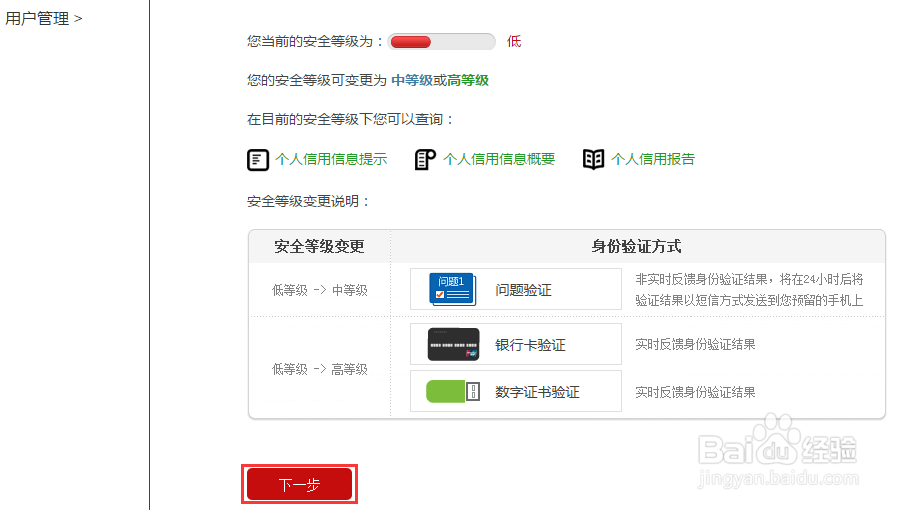Open the 个人信用信息提示 link
The height and width of the screenshot is (510, 910).
point(331,159)
